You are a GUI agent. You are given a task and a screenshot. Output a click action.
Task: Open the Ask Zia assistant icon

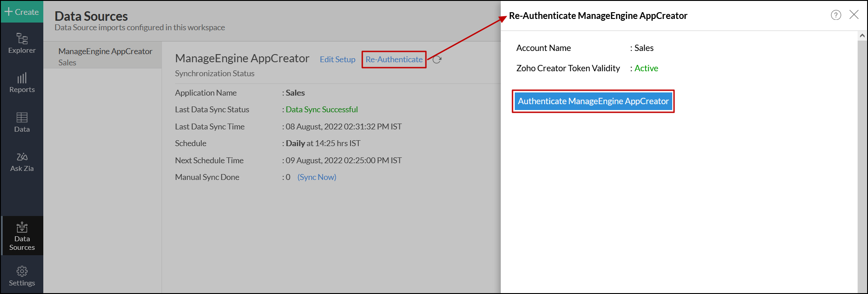22,162
